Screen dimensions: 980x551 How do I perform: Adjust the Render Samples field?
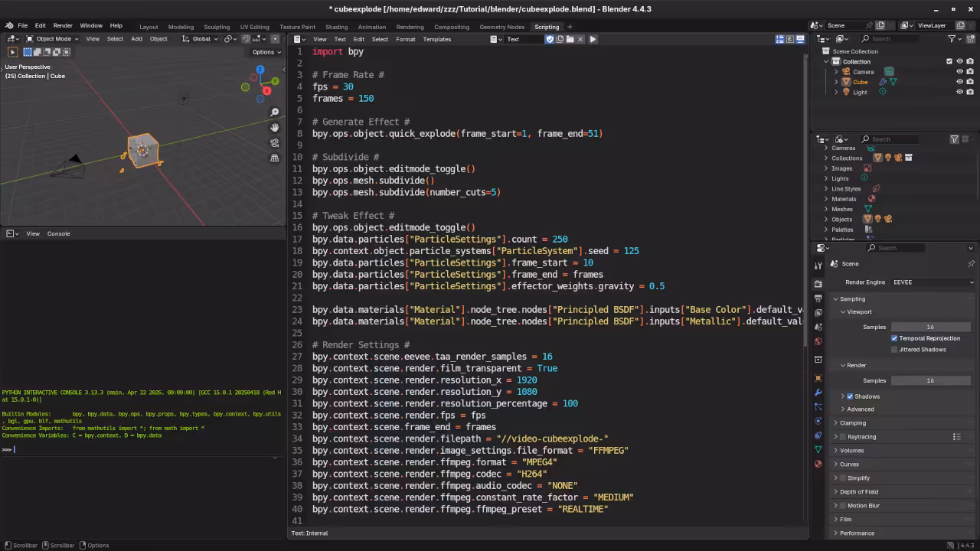pyautogui.click(x=930, y=380)
